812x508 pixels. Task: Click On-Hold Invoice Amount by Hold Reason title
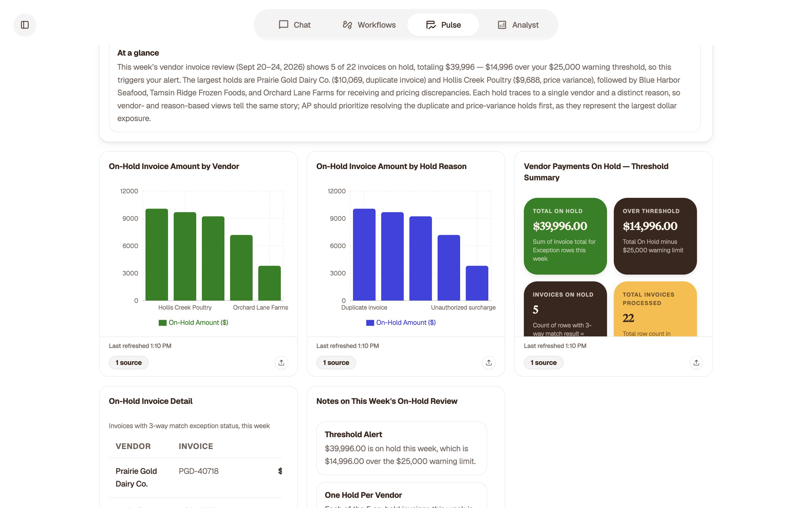point(391,166)
